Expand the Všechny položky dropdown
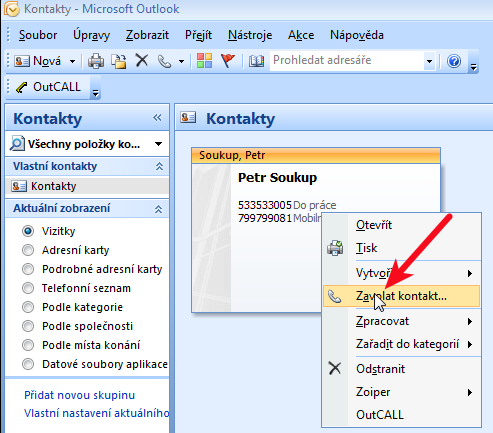 (159, 144)
